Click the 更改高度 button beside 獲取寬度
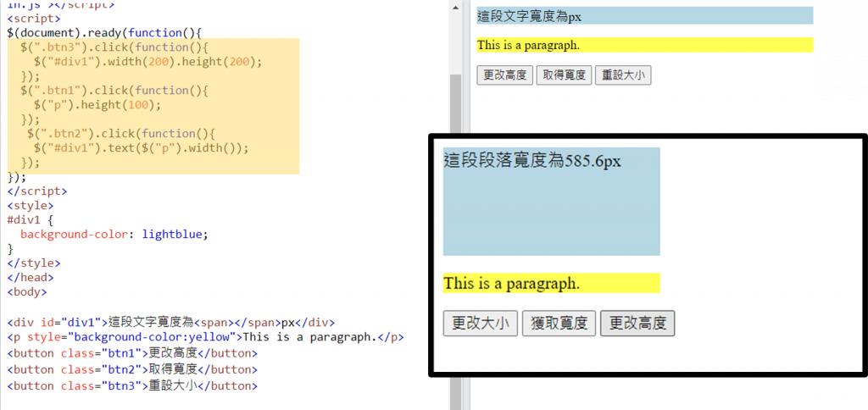The image size is (868, 410). pos(637,323)
